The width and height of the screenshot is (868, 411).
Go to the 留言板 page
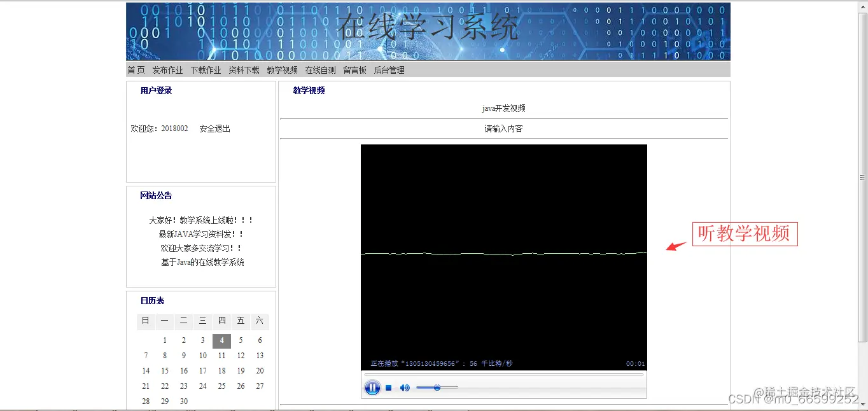354,70
